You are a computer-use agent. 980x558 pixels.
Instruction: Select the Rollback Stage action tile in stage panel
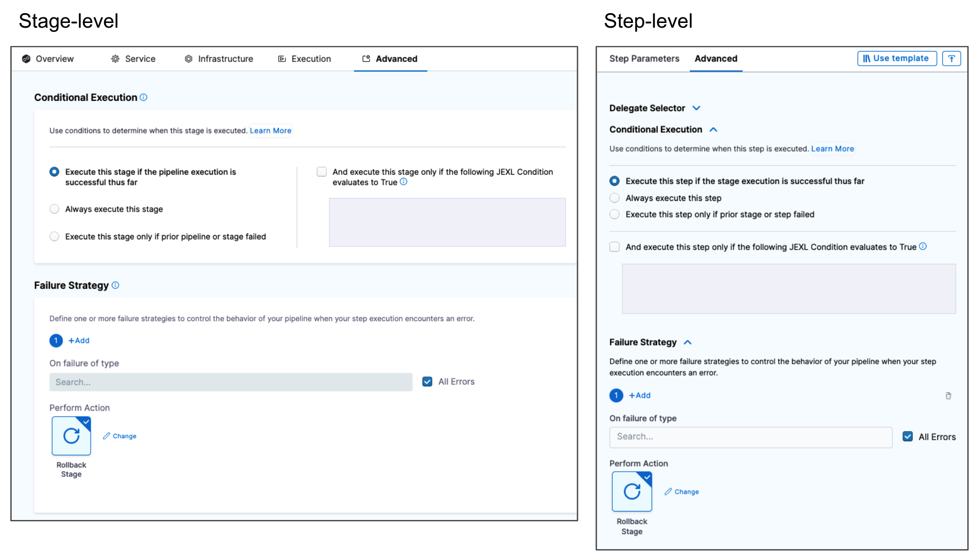(71, 436)
